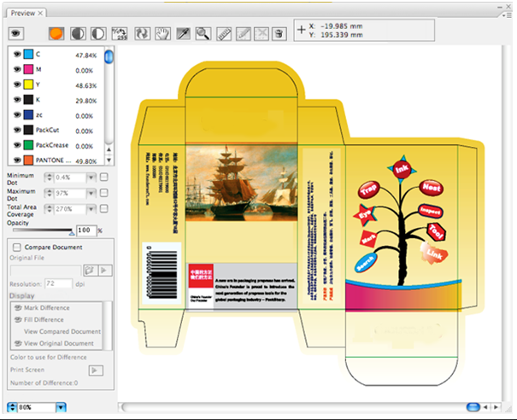Click the trash delete icon
Viewport: 517px width, 420px height.
pos(279,34)
